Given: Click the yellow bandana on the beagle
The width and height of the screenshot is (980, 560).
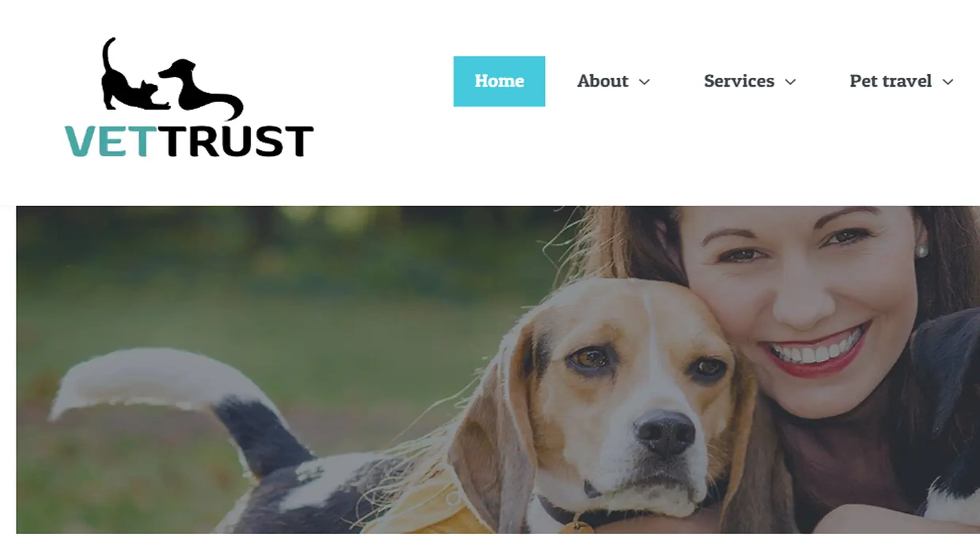Looking at the screenshot, I should click(x=432, y=508).
